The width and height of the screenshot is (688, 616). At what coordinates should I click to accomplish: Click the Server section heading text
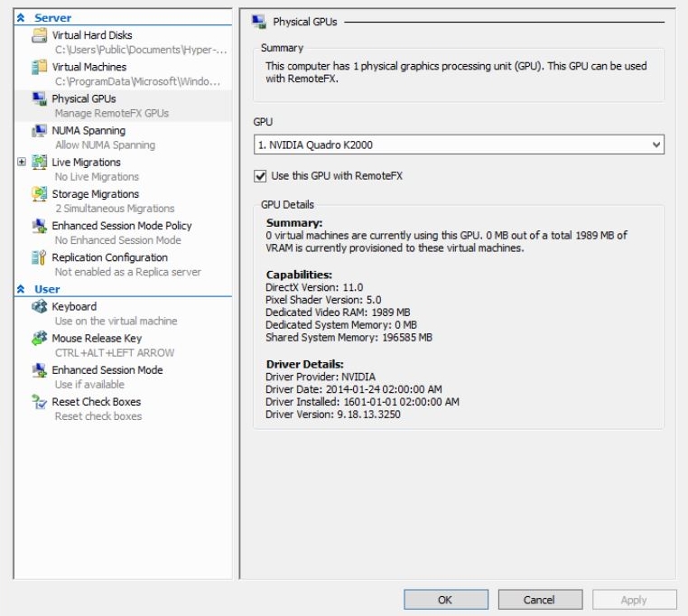[x=52, y=17]
